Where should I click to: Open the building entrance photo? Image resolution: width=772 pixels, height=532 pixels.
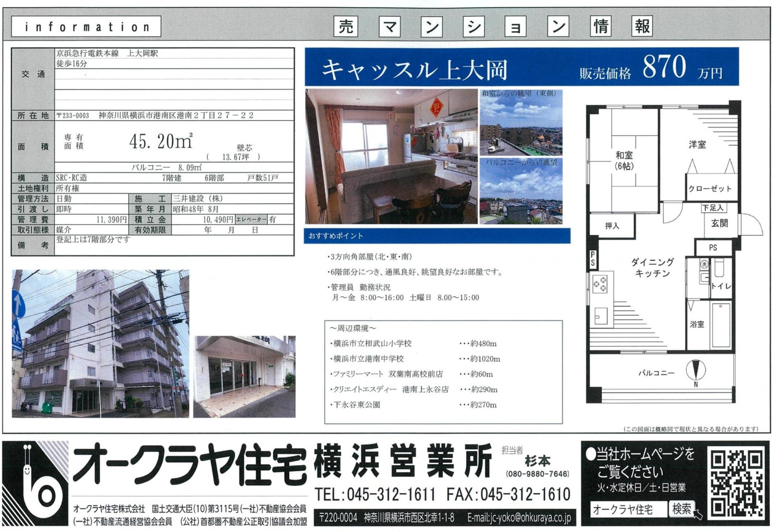tap(244, 376)
